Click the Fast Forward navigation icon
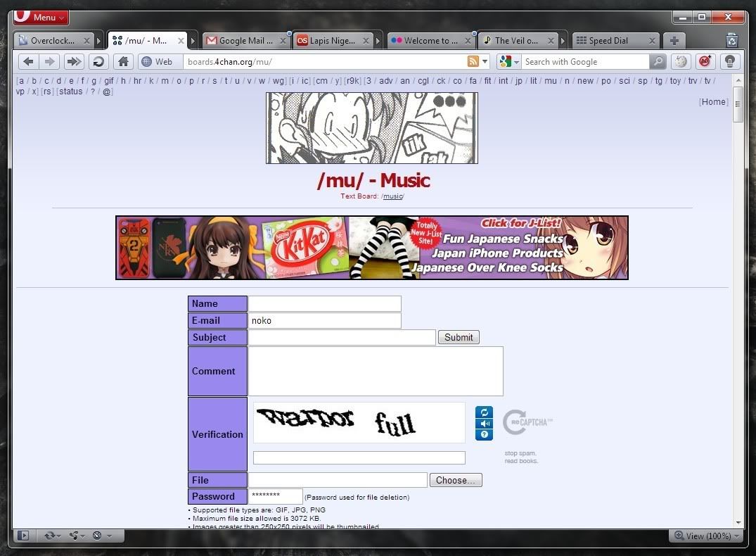The width and height of the screenshot is (756, 556). (x=73, y=62)
